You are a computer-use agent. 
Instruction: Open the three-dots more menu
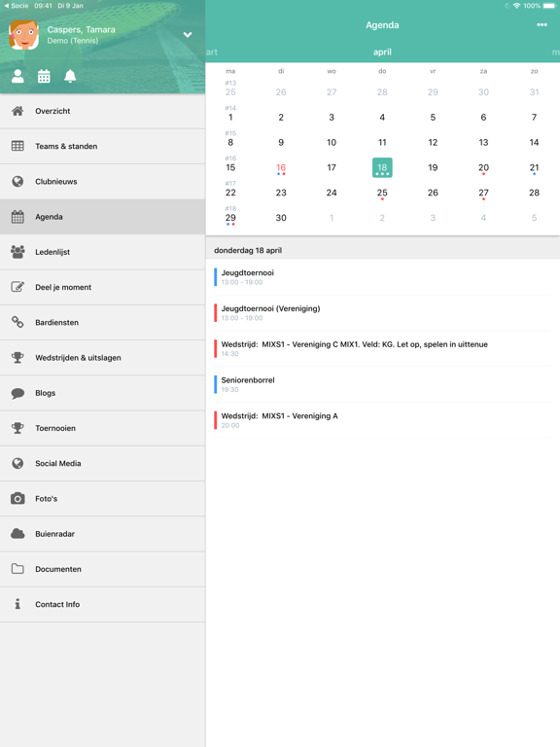[542, 24]
